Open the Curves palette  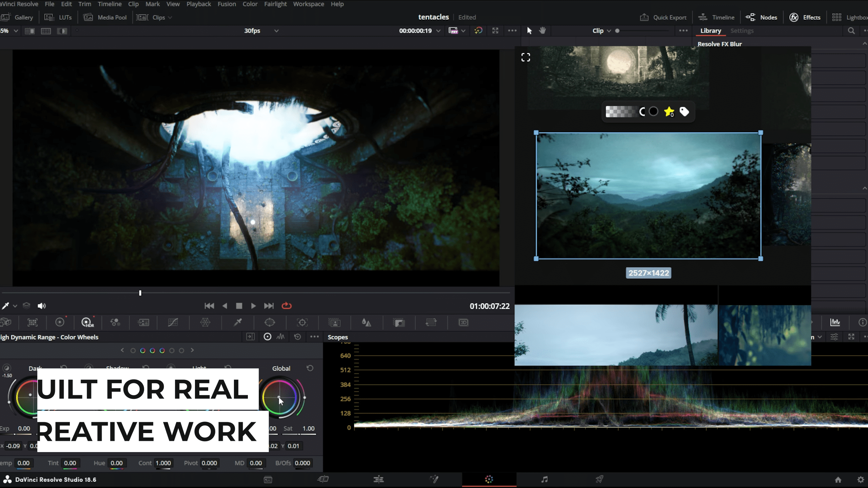(x=174, y=323)
